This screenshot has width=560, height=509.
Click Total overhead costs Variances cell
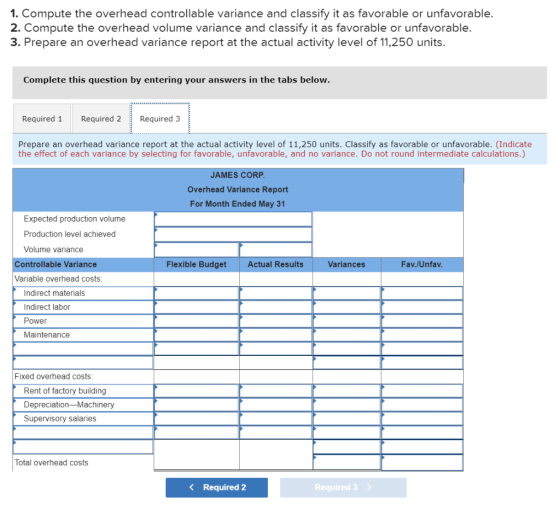point(347,463)
